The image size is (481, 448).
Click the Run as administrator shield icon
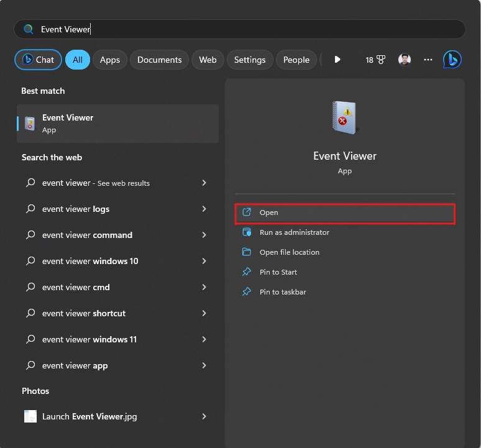click(247, 232)
